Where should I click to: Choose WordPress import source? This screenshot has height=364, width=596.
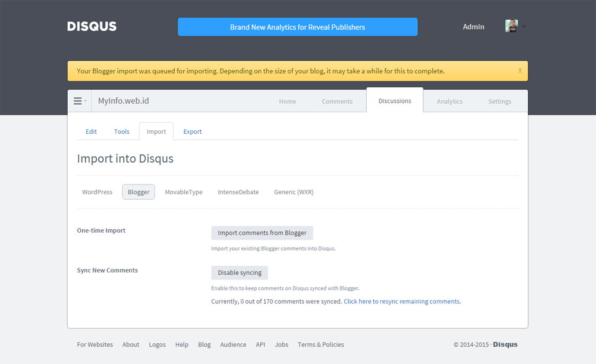tap(97, 192)
